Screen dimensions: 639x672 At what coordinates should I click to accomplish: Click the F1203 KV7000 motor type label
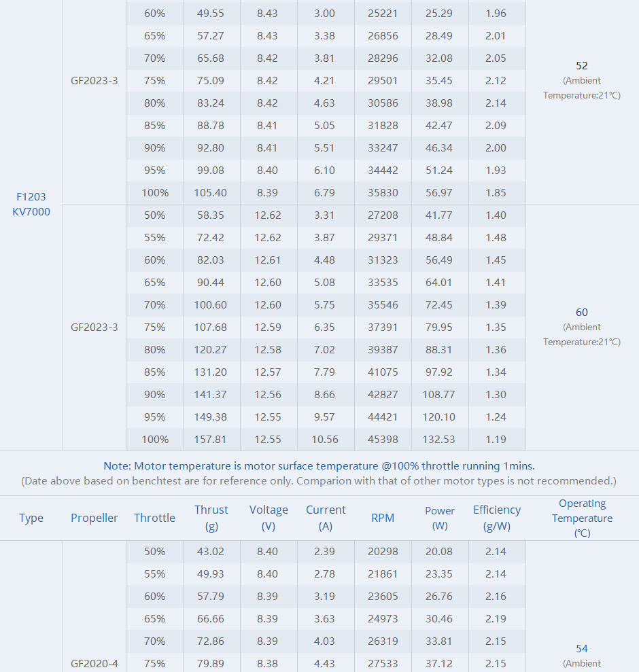(x=31, y=204)
